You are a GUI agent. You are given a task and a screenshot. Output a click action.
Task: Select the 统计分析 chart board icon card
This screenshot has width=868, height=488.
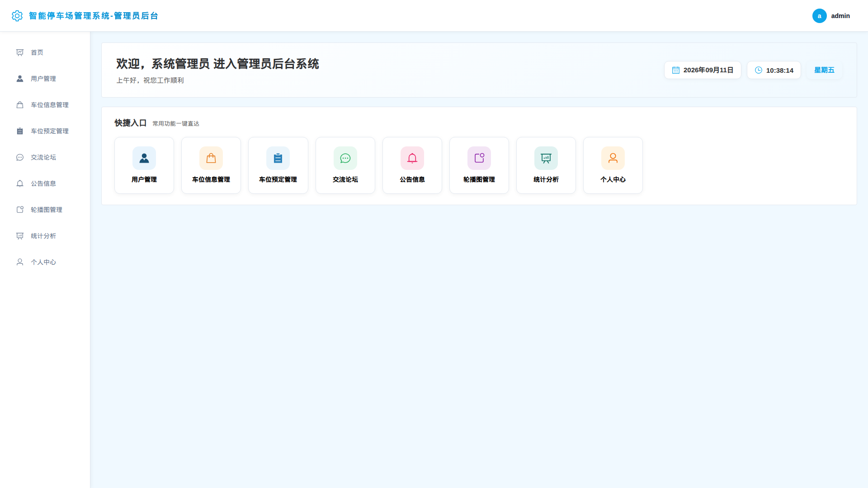[x=546, y=165]
